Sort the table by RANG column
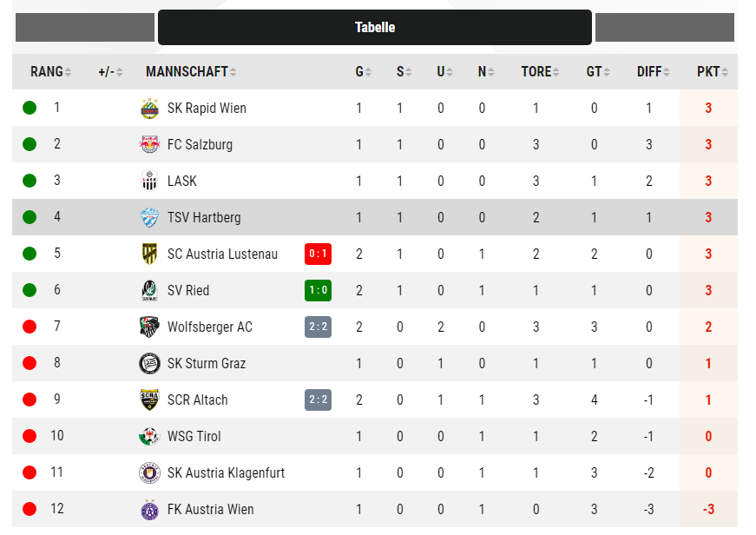Image resolution: width=756 pixels, height=535 pixels. 50,72
